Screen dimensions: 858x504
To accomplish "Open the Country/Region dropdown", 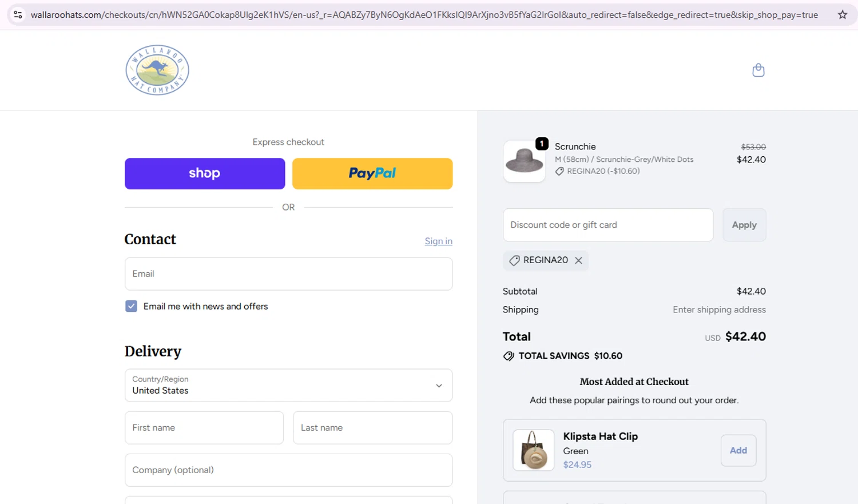I will coord(288,385).
